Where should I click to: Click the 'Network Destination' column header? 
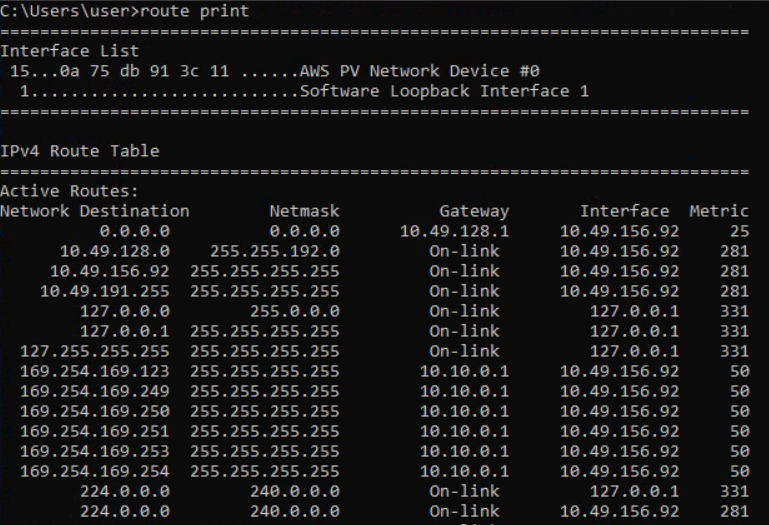94,211
